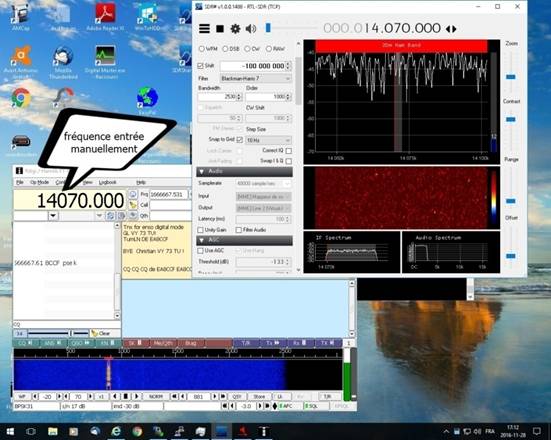Click the ANS macro button
551x440 pixels.
(x=53, y=343)
